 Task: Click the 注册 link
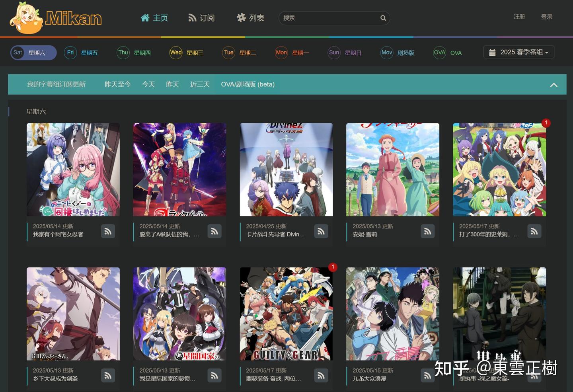pos(519,17)
